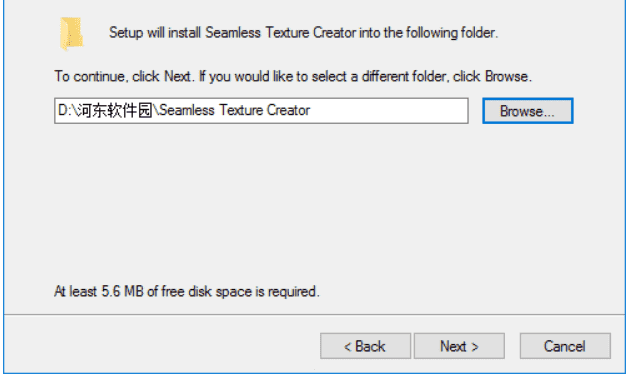Open the Browse... folder picker
The image size is (629, 375).
528,111
